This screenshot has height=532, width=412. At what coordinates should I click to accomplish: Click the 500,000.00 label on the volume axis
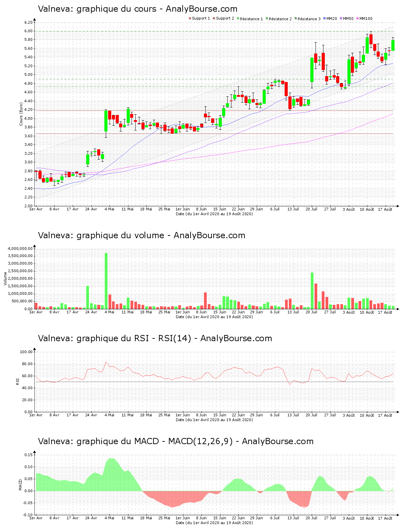tap(22, 301)
